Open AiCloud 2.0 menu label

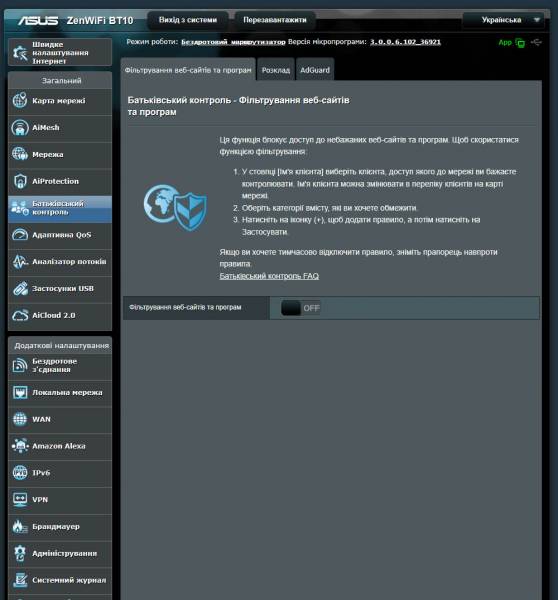point(54,315)
